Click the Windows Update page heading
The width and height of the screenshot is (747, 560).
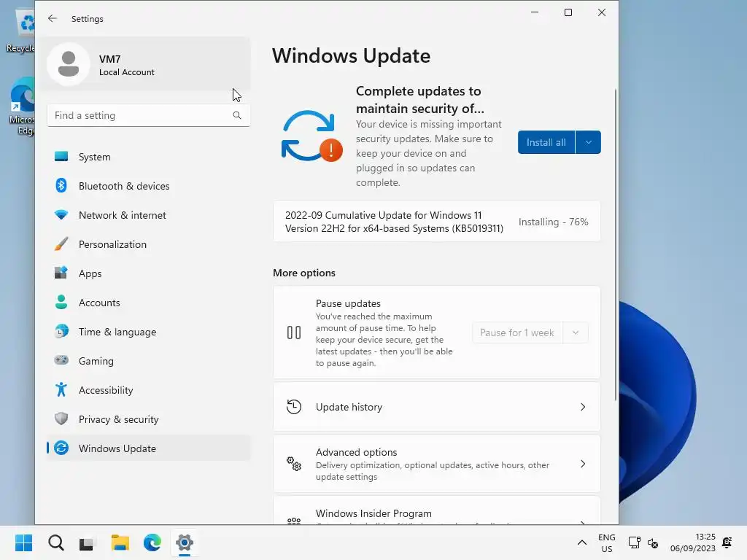click(x=351, y=55)
